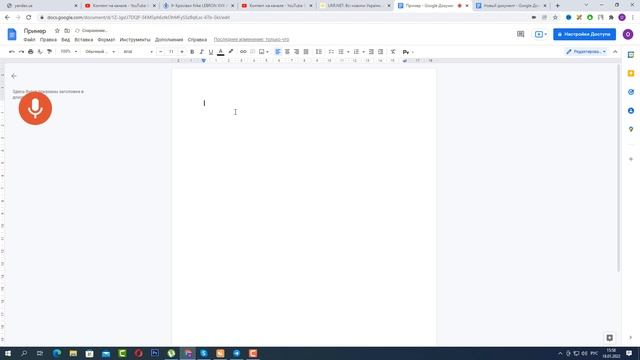Open the Дополнения menu
The width and height of the screenshot is (640, 360).
[x=169, y=40]
